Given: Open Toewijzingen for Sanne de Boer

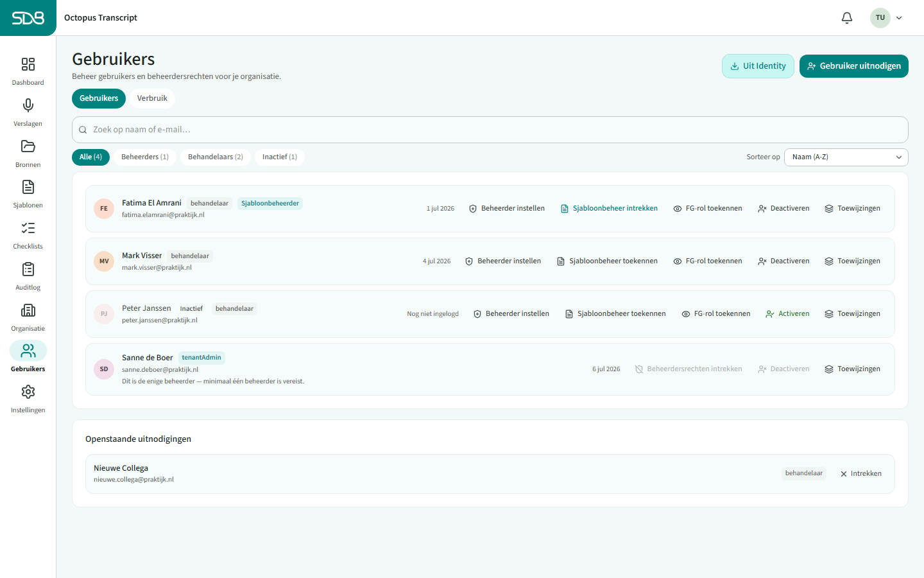Looking at the screenshot, I should [852, 369].
